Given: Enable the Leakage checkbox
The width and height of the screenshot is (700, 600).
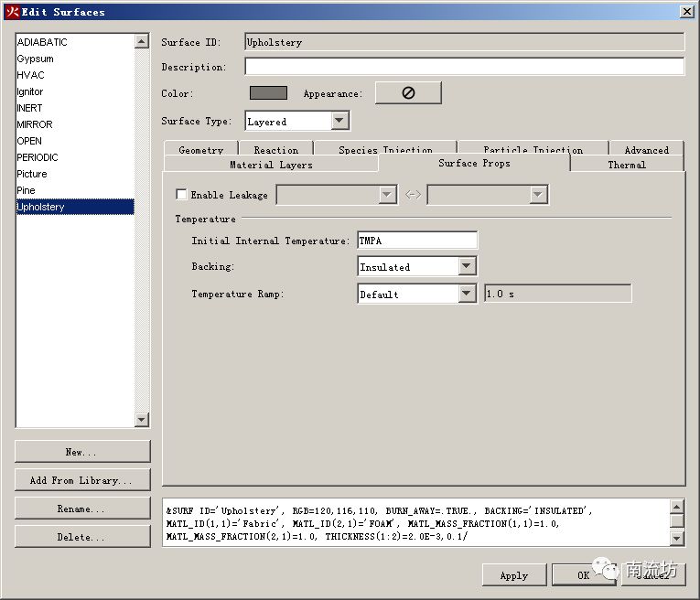Looking at the screenshot, I should pos(181,195).
